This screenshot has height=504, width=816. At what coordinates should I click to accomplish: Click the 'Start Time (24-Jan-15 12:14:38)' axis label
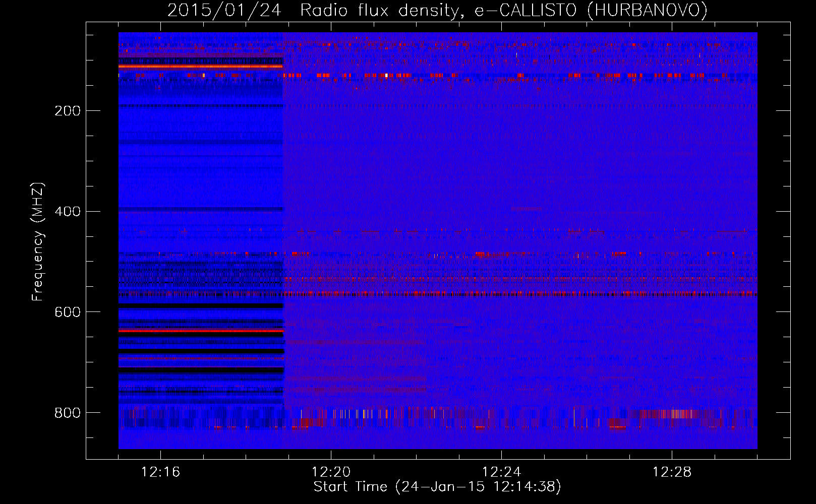(437, 487)
